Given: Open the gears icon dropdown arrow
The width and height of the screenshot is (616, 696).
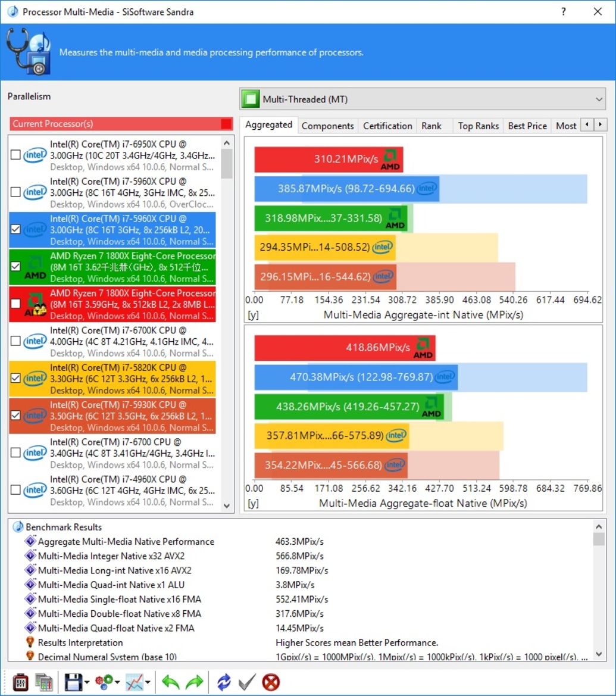Looking at the screenshot, I should click(117, 683).
